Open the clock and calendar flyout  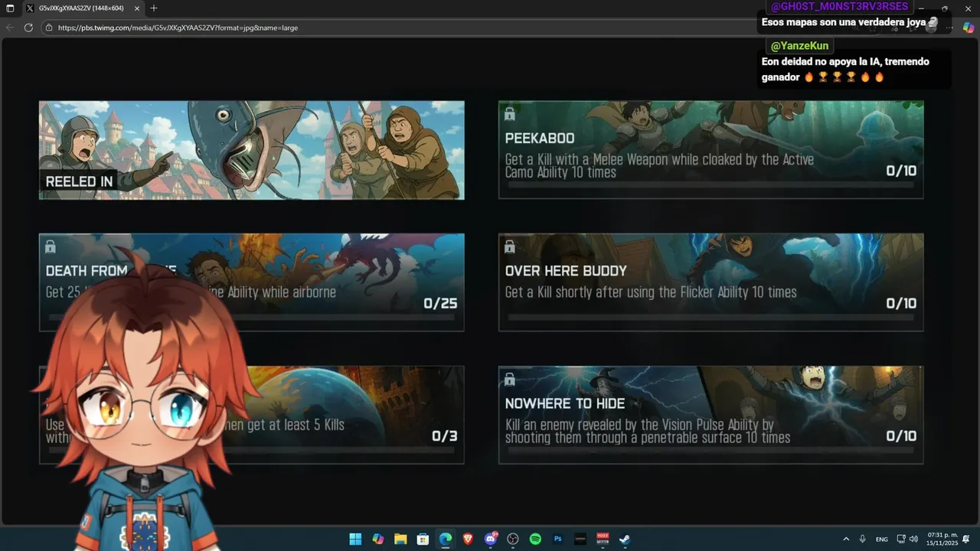[942, 539]
